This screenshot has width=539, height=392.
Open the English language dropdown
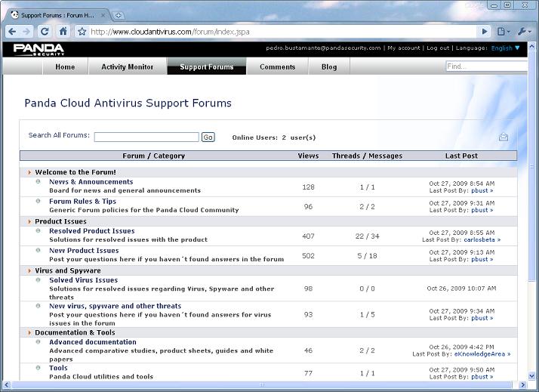505,48
